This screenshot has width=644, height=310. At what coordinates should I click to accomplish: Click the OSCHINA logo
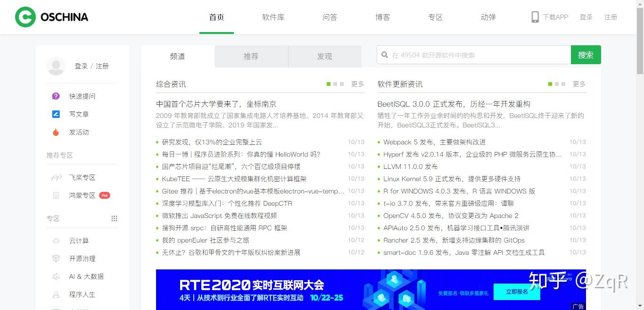tap(51, 17)
